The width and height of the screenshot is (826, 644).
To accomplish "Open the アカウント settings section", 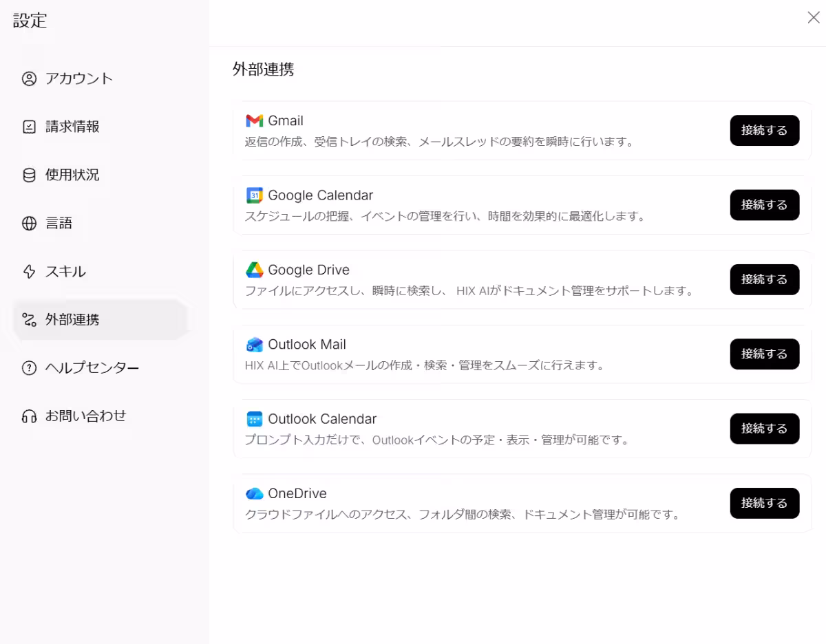I will 100,78.
